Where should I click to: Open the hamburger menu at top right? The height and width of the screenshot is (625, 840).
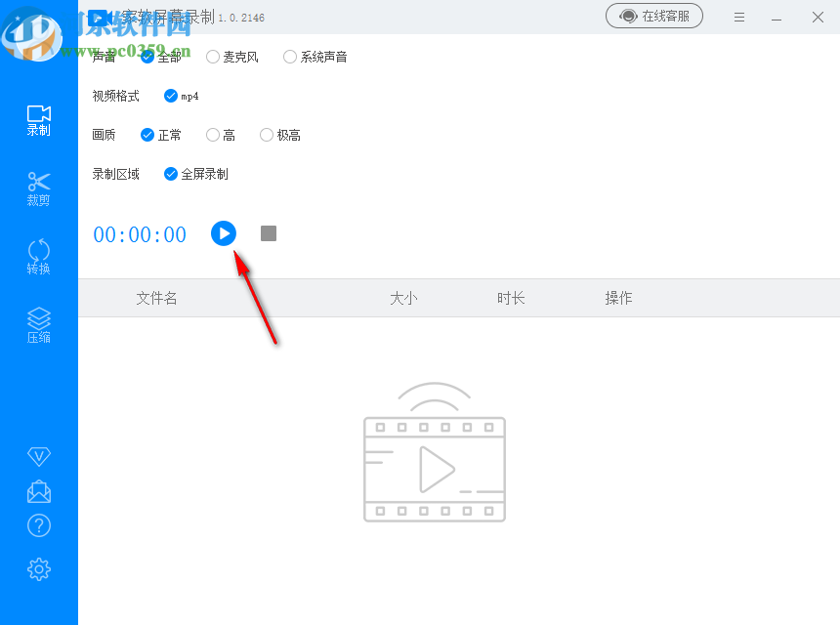(739, 17)
